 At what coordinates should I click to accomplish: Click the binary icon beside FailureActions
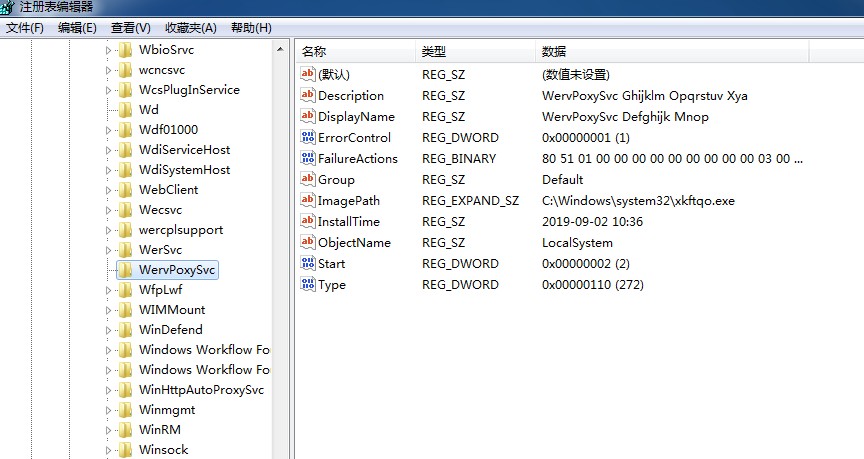pyautogui.click(x=308, y=159)
